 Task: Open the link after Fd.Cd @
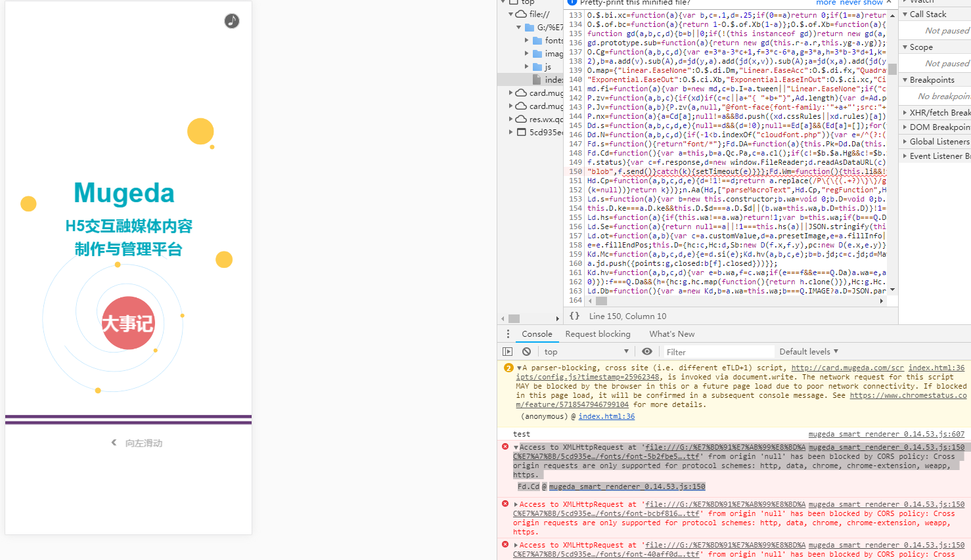627,486
